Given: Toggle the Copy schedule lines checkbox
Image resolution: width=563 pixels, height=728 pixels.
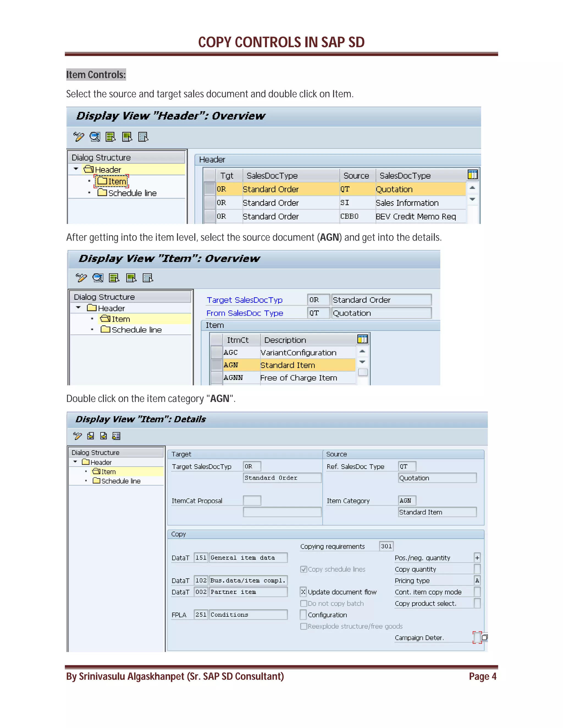Looking at the screenshot, I should tap(303, 569).
